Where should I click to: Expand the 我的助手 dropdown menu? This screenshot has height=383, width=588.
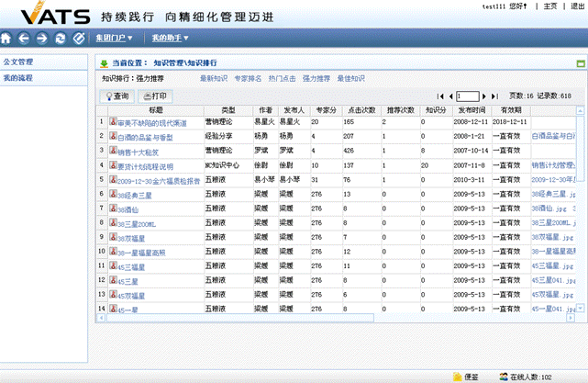170,39
